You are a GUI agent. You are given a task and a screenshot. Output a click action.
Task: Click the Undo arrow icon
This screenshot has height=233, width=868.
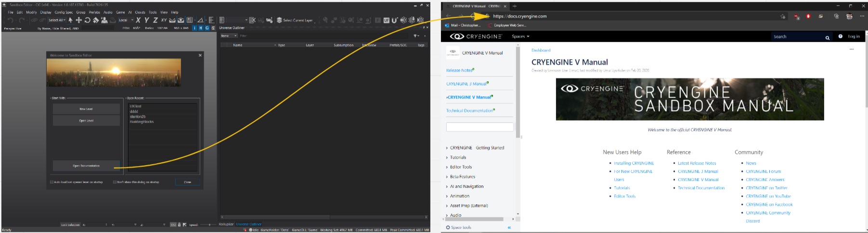[11, 20]
